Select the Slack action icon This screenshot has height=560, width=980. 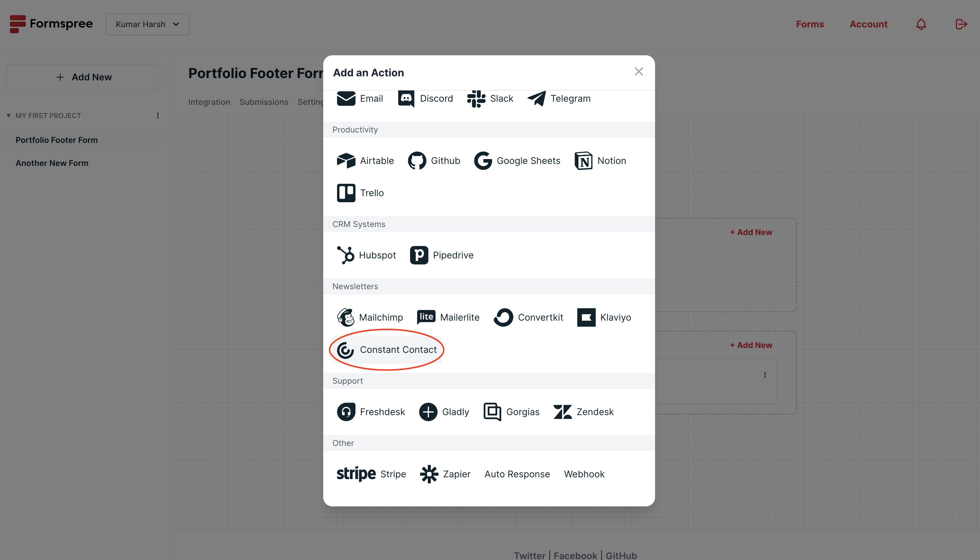476,99
